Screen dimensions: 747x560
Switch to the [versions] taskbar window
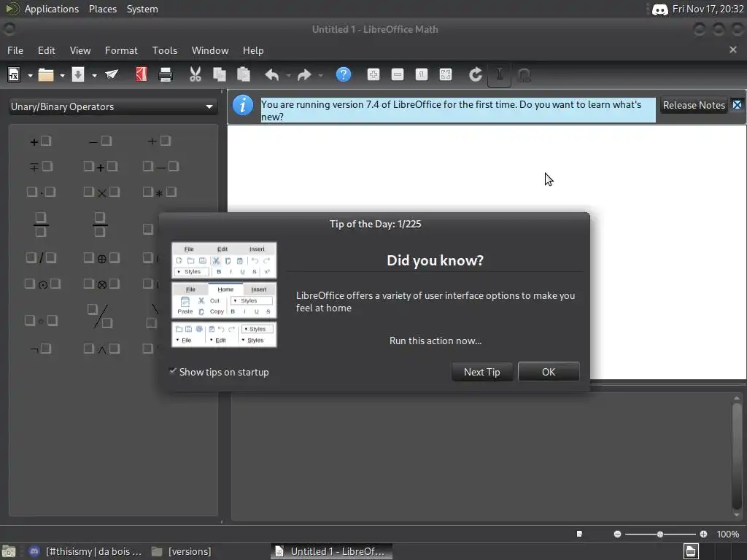click(x=182, y=551)
